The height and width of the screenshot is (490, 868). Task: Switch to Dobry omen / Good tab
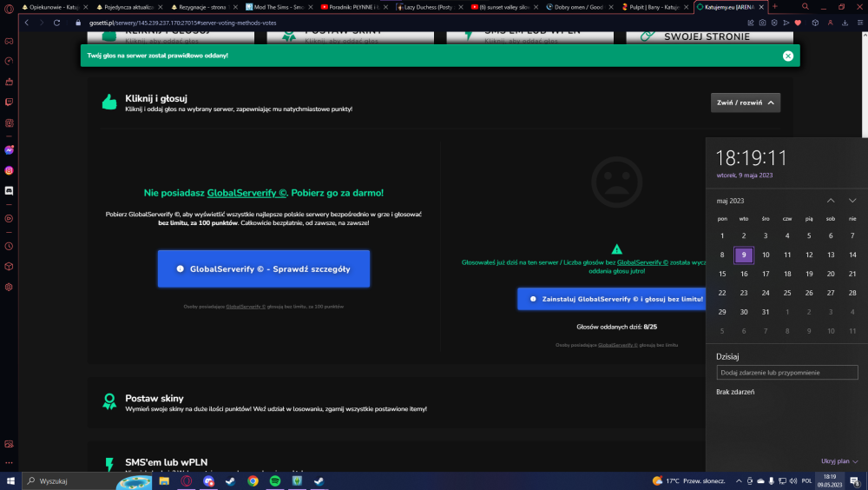click(x=577, y=7)
